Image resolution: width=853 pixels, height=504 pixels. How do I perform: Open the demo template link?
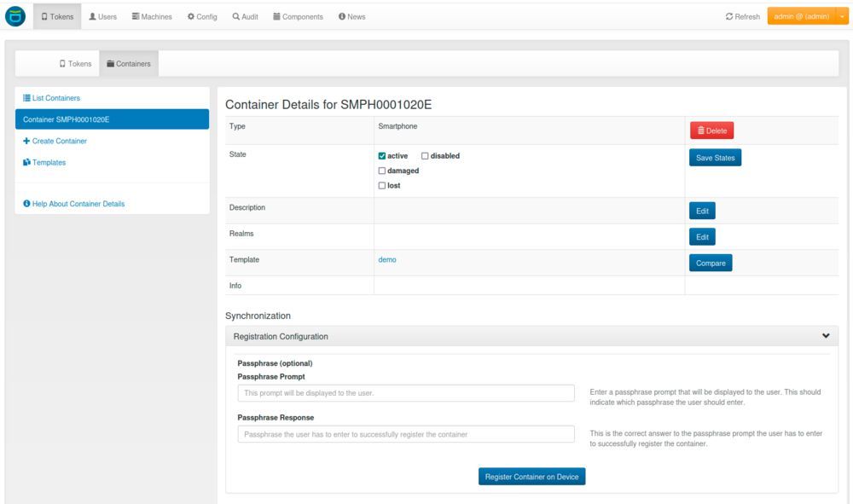tap(387, 259)
